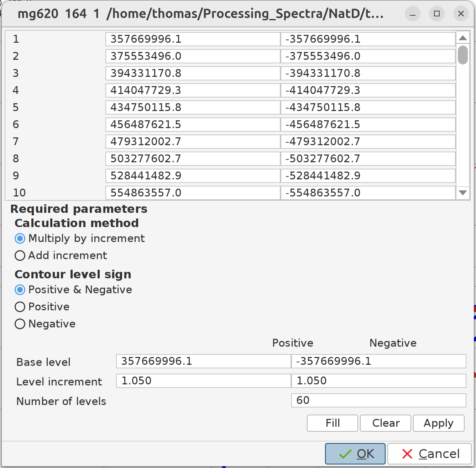Click the Fill button
Image resolution: width=476 pixels, height=468 pixels.
332,423
